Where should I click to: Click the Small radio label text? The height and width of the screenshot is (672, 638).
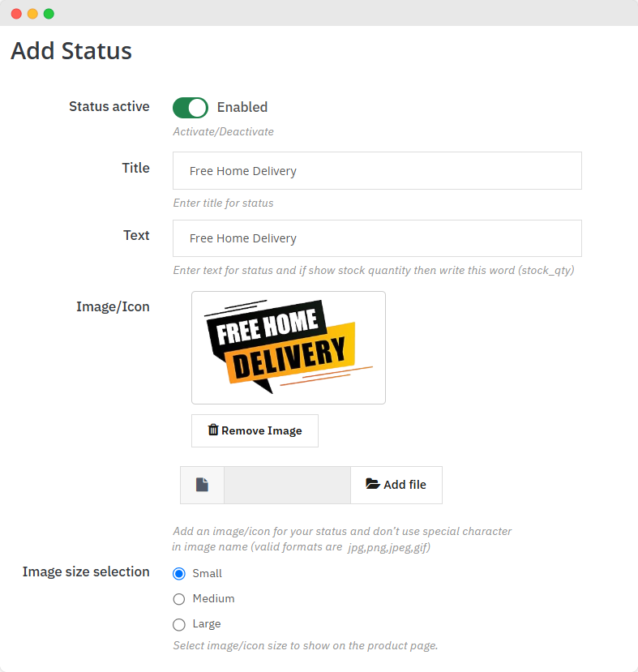pyautogui.click(x=208, y=574)
